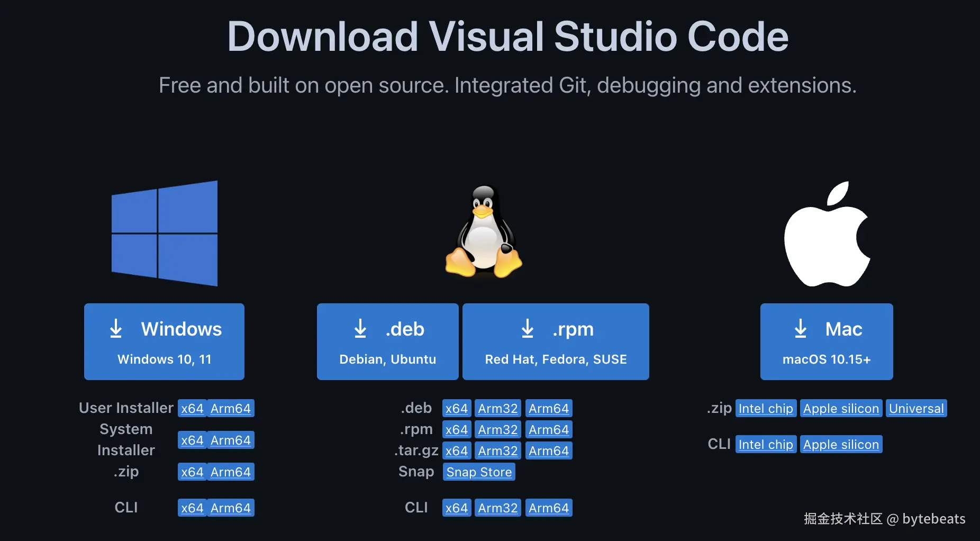Pick the Linux .deb x64 link

(x=457, y=409)
